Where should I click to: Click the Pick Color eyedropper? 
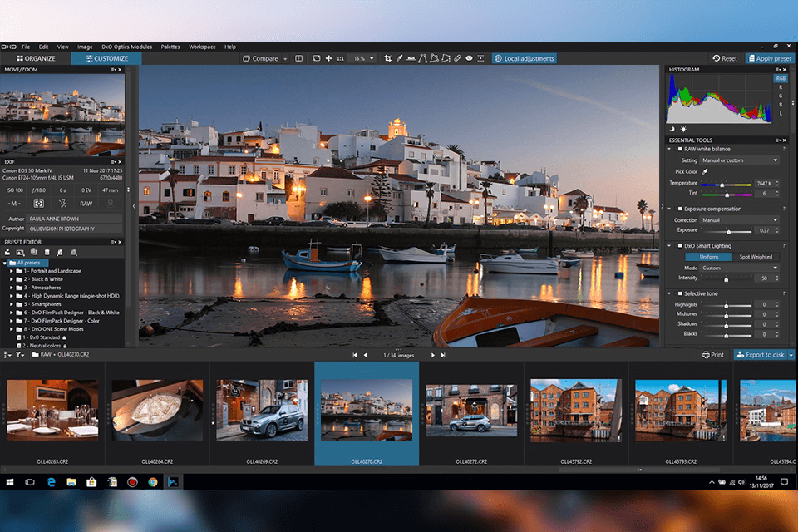(705, 171)
